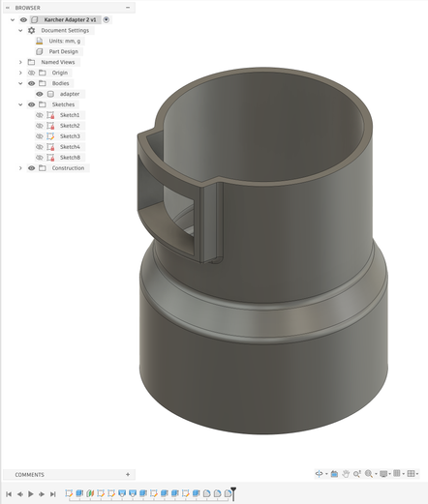Screen dimensions: 428x504
Task: Collapse the Sketches folder
Action: tap(20, 104)
